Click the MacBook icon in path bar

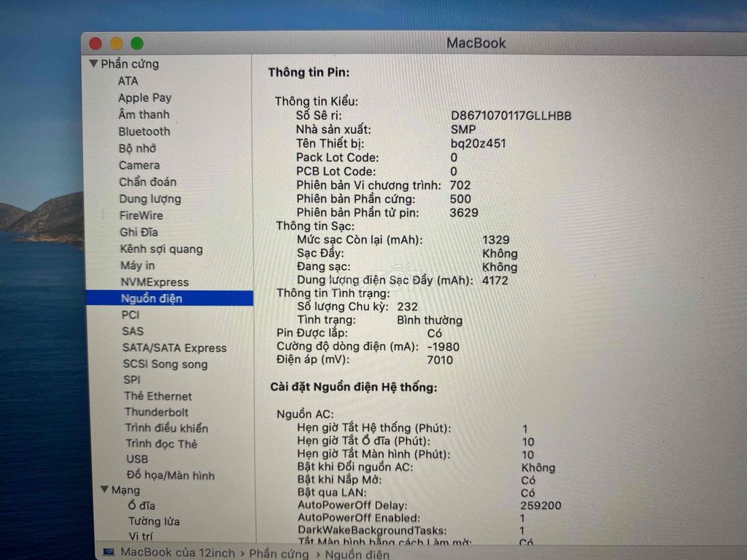coord(109,552)
